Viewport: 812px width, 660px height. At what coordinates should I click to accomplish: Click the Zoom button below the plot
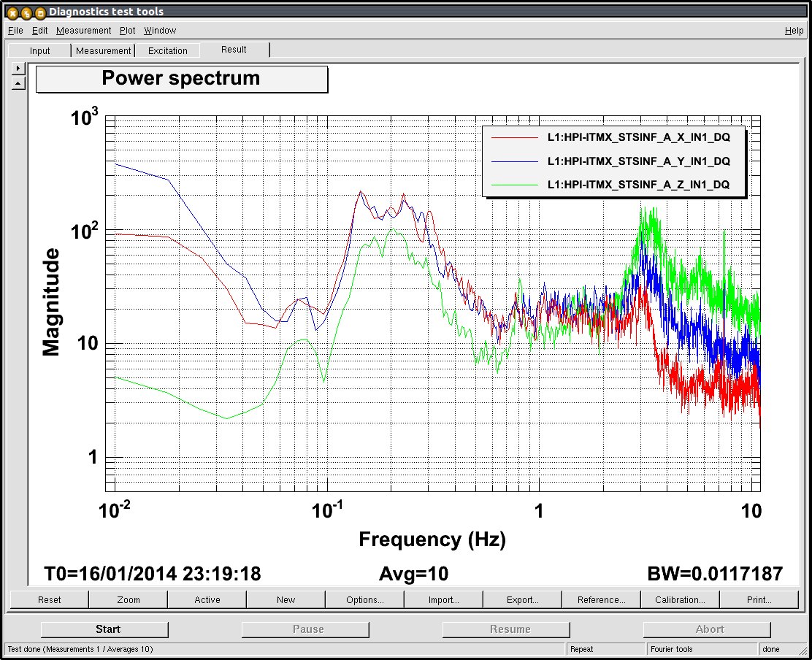129,599
